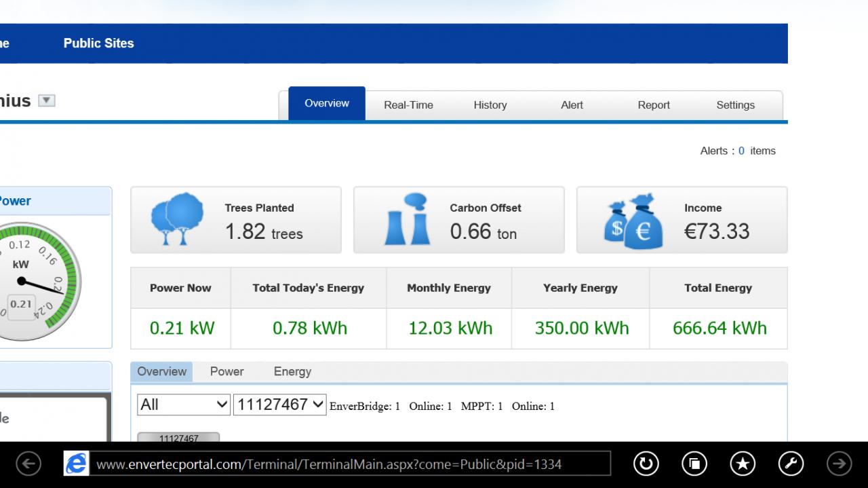Click the browser forward arrow button
The height and width of the screenshot is (488, 868).
pos(840,464)
